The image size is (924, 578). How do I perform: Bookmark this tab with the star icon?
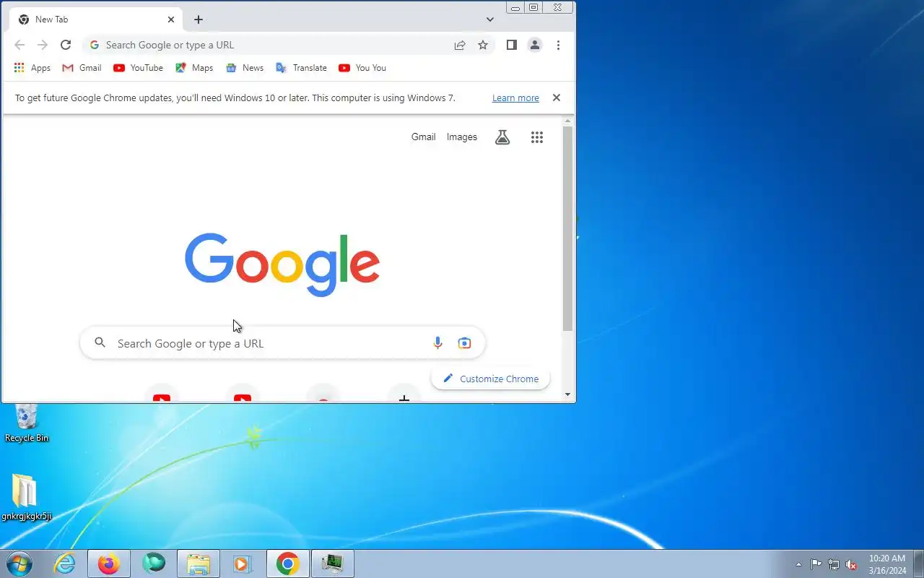[x=483, y=45]
